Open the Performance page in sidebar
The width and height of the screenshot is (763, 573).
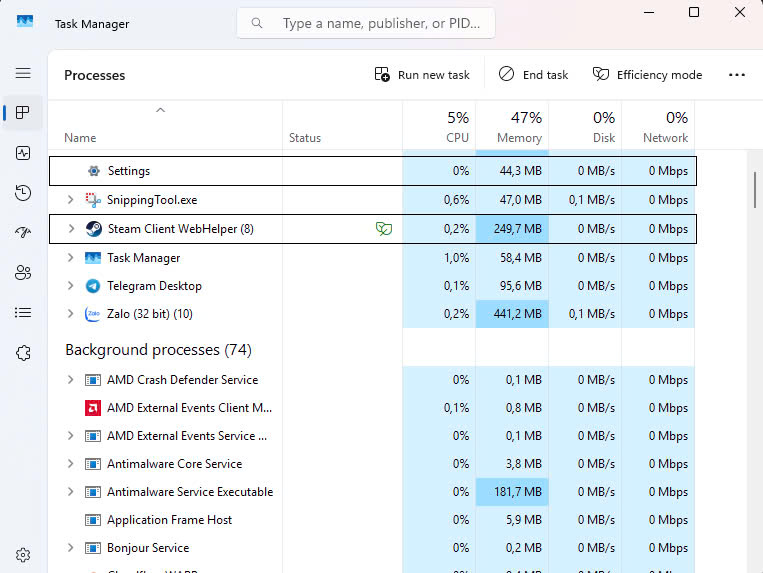coord(23,153)
